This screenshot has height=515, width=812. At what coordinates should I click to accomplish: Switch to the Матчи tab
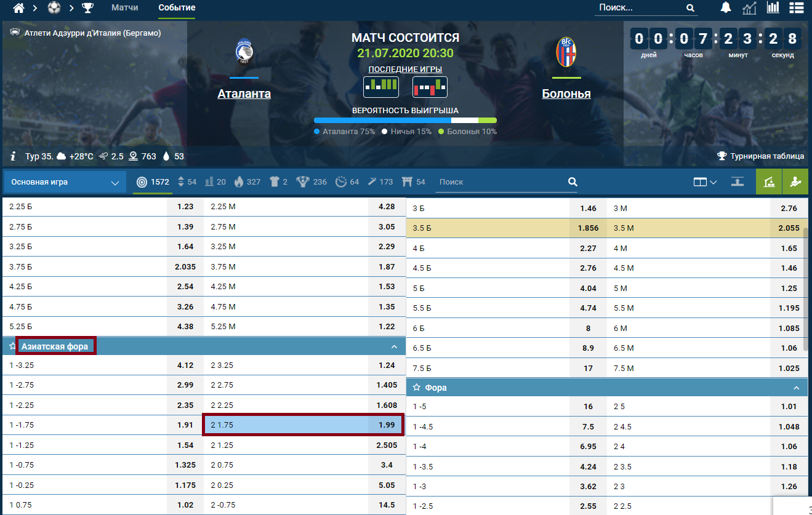tap(124, 8)
